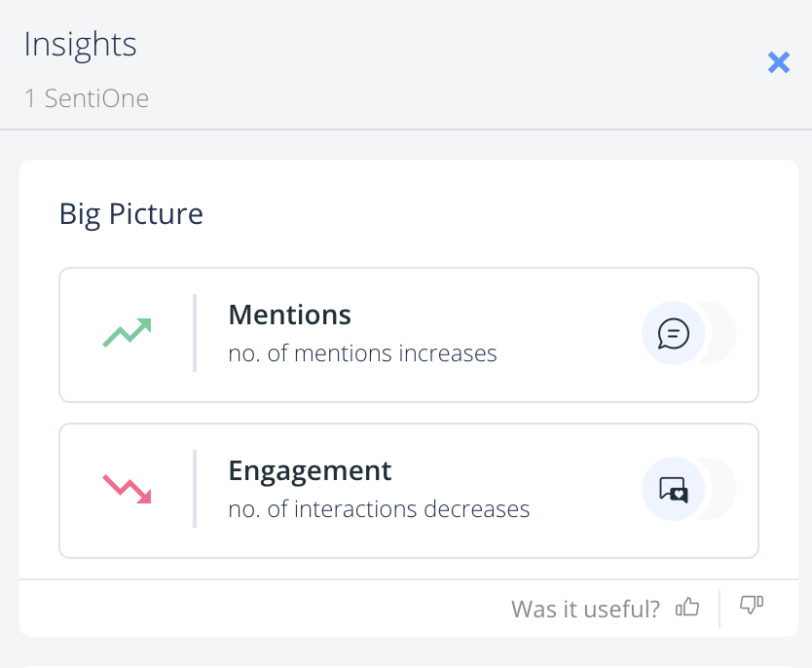The width and height of the screenshot is (812, 668).
Task: Close the Insights panel
Action: pyautogui.click(x=778, y=63)
